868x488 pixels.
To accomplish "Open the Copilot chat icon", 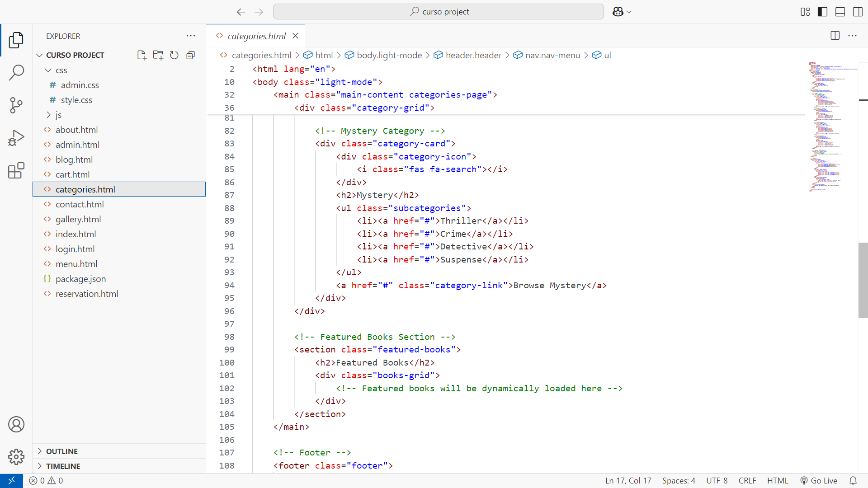I will tap(618, 12).
